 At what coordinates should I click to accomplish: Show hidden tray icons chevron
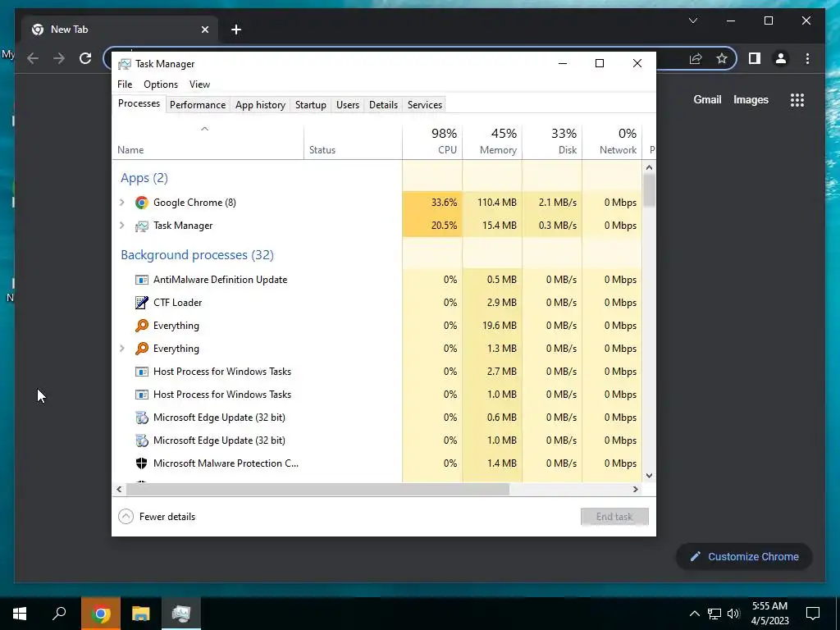694,614
